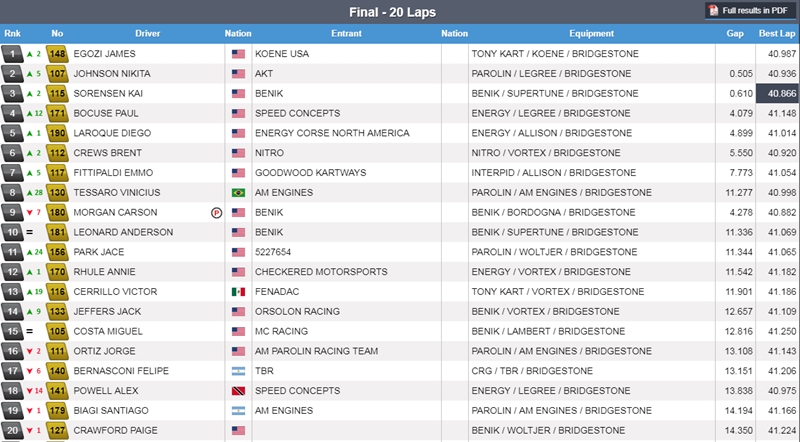Click kart number badge 127

tap(57, 430)
